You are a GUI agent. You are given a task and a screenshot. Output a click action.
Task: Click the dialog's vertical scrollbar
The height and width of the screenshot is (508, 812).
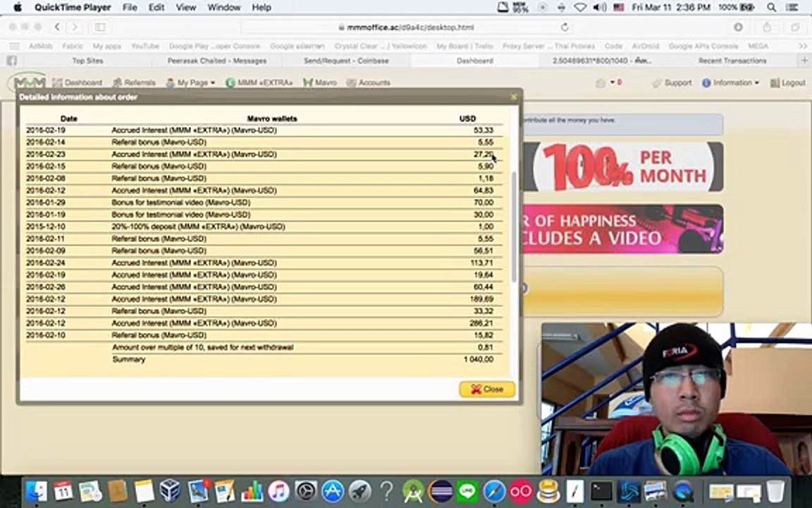514,227
